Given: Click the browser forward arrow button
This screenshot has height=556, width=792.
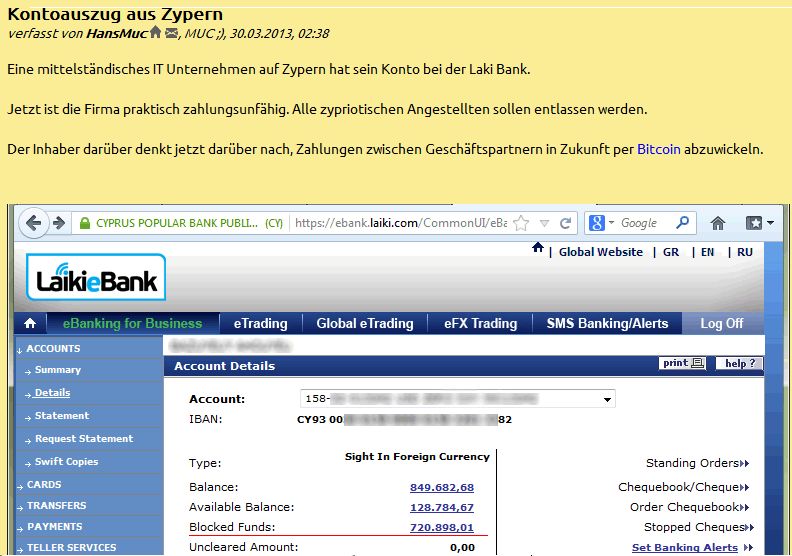Looking at the screenshot, I should [x=59, y=223].
